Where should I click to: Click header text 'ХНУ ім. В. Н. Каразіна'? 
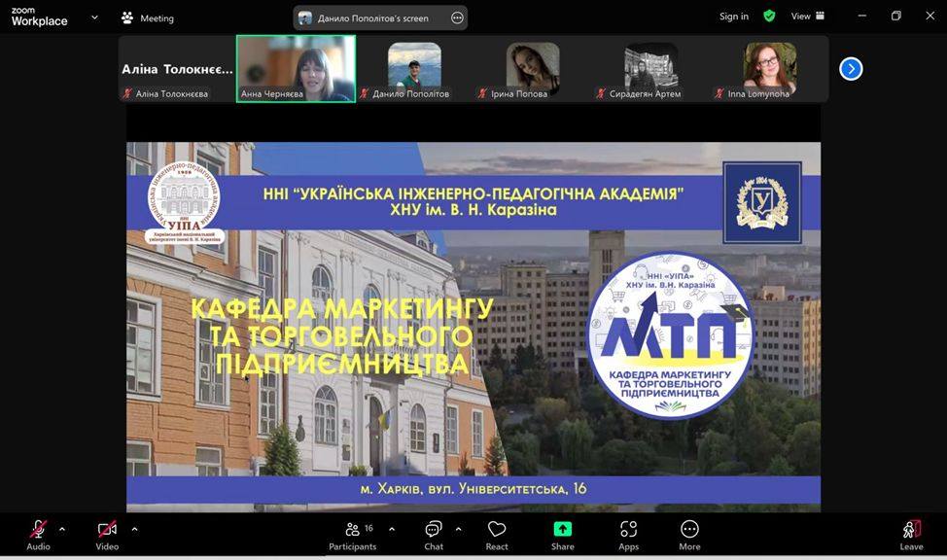coord(473,210)
